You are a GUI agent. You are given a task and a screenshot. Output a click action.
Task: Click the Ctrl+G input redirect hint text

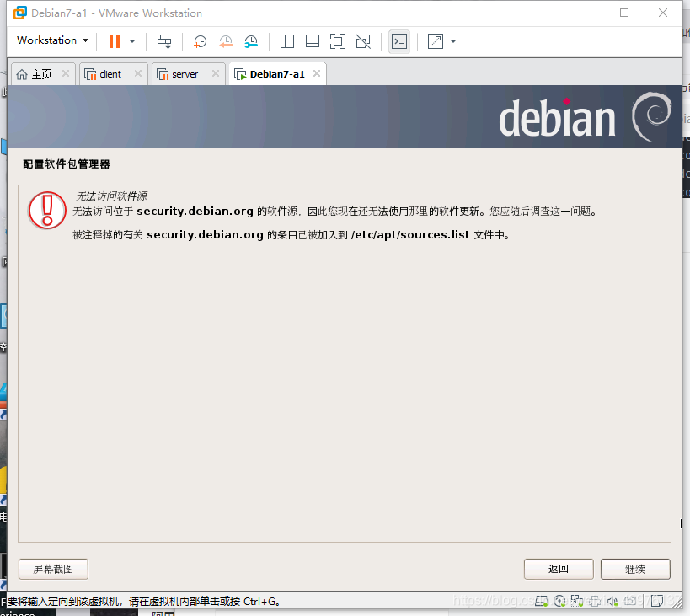tap(143, 602)
